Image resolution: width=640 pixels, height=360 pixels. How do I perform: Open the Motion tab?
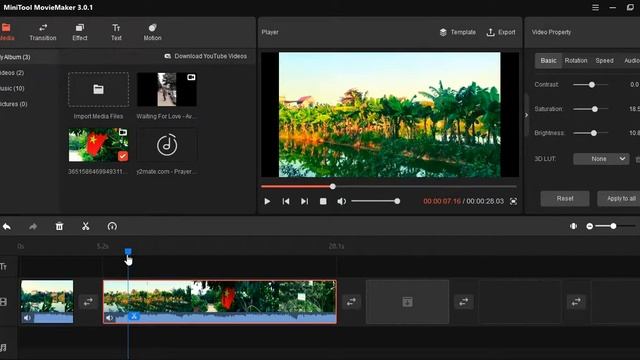152,32
